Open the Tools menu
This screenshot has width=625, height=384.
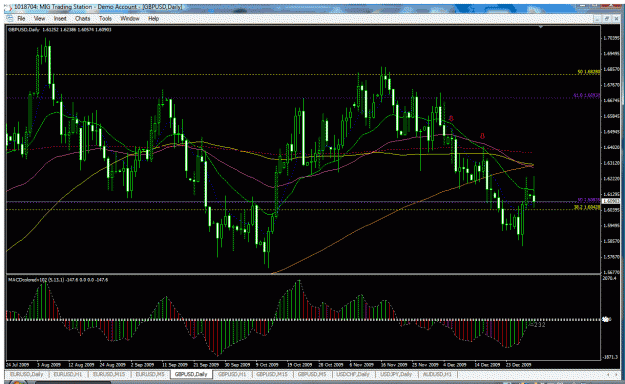105,19
